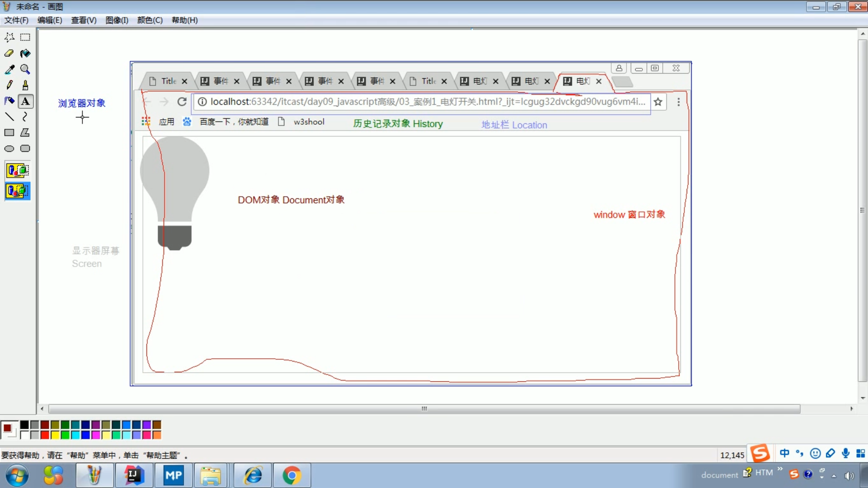Open Chrome from the taskbar

tap(292, 475)
